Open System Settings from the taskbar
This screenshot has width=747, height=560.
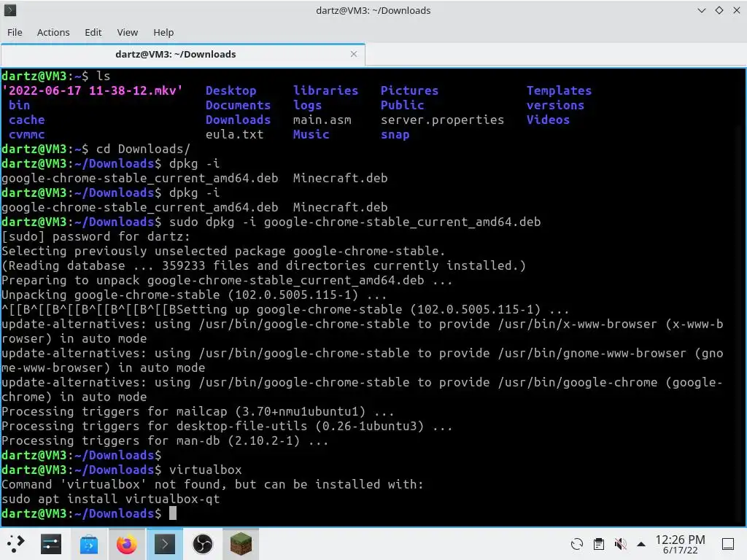coord(51,544)
